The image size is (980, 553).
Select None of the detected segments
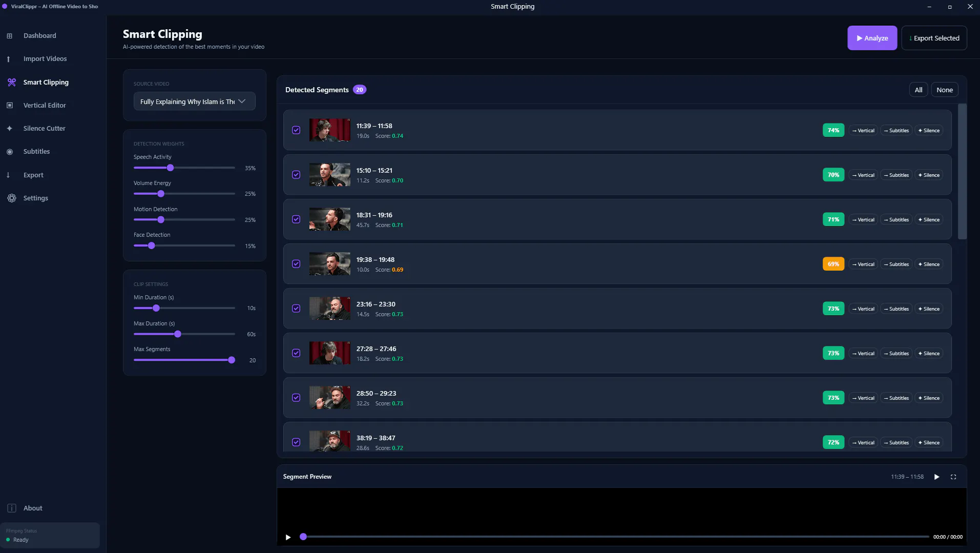coord(945,90)
